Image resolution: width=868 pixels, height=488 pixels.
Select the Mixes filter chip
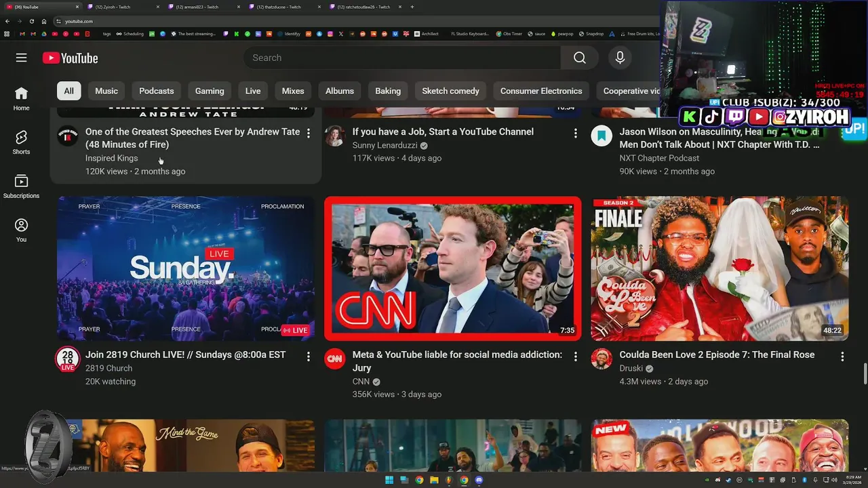point(293,91)
